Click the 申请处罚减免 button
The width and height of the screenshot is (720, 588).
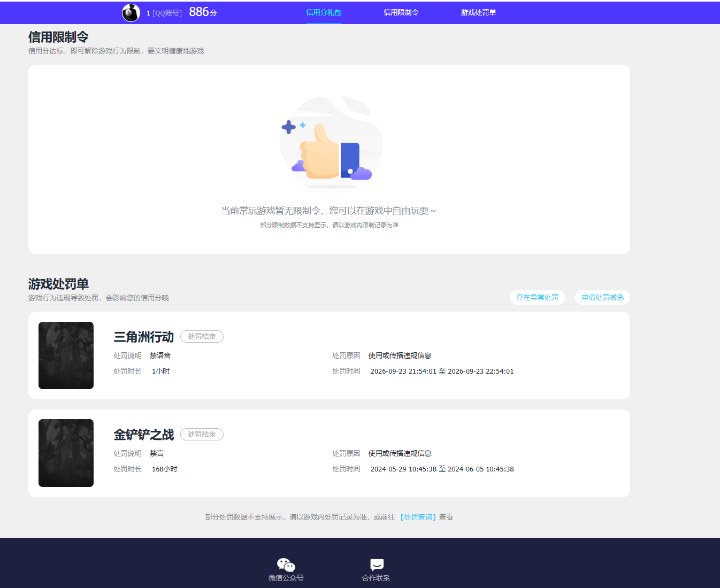tap(602, 297)
